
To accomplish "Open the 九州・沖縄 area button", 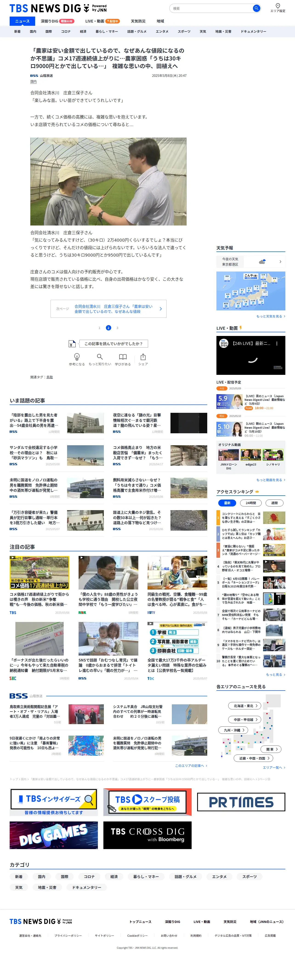I will click(233, 730).
